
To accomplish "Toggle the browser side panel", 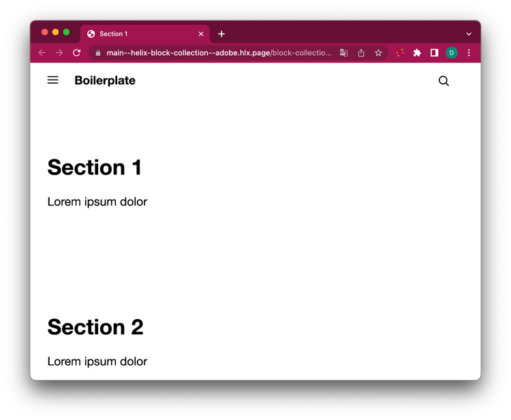I will pyautogui.click(x=434, y=52).
